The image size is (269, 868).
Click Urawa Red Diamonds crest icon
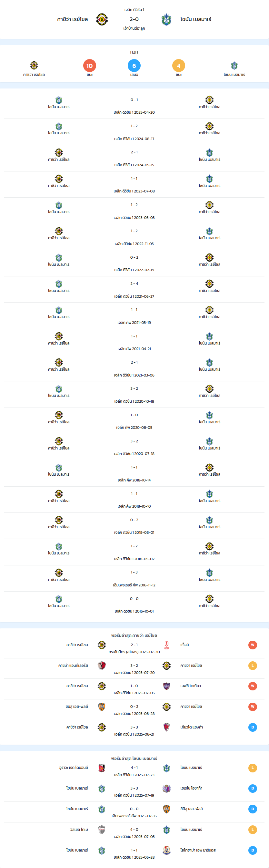pos(102,768)
